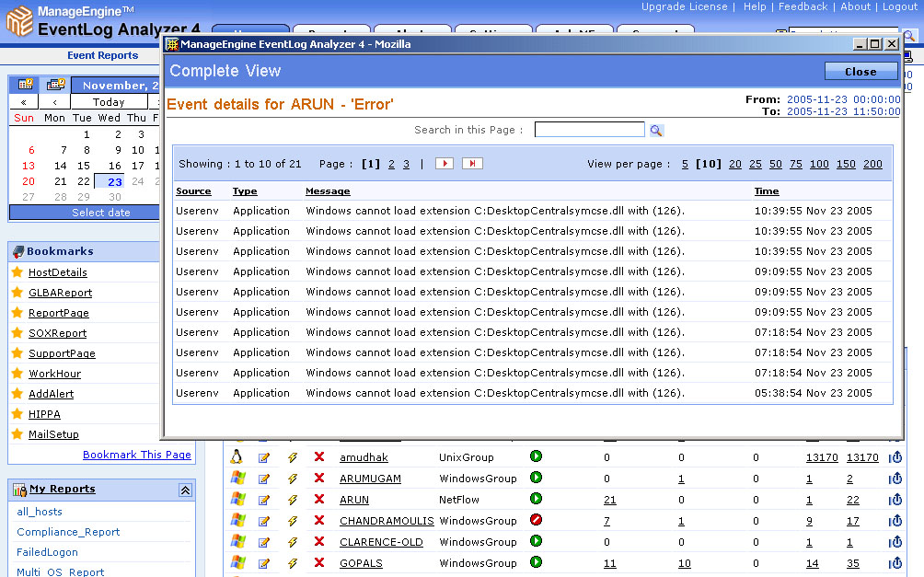Viewport: 924px width, 577px height.
Task: Click lightning icon in GOPALS row
Action: pyautogui.click(x=293, y=563)
